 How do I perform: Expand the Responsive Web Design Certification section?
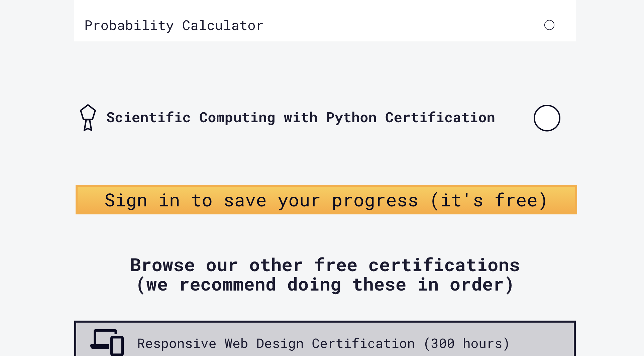(323, 343)
